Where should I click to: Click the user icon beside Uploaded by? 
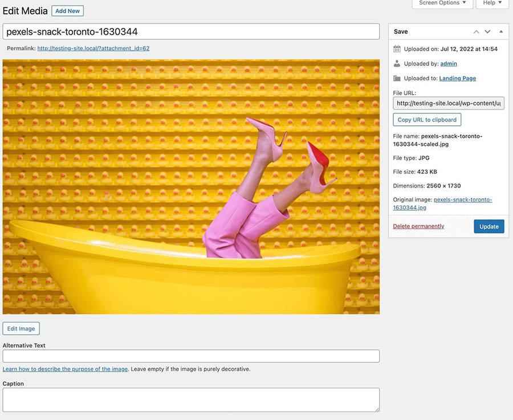(x=397, y=64)
